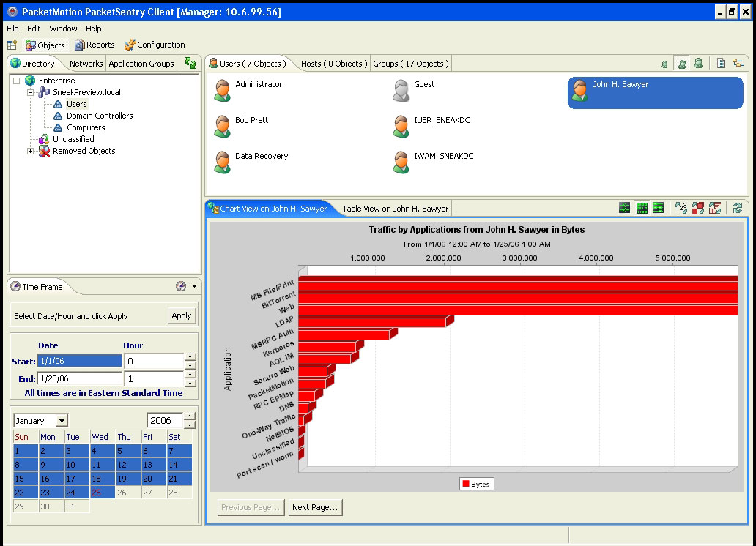
Task: Select January 25 in the calendar
Action: (x=102, y=493)
